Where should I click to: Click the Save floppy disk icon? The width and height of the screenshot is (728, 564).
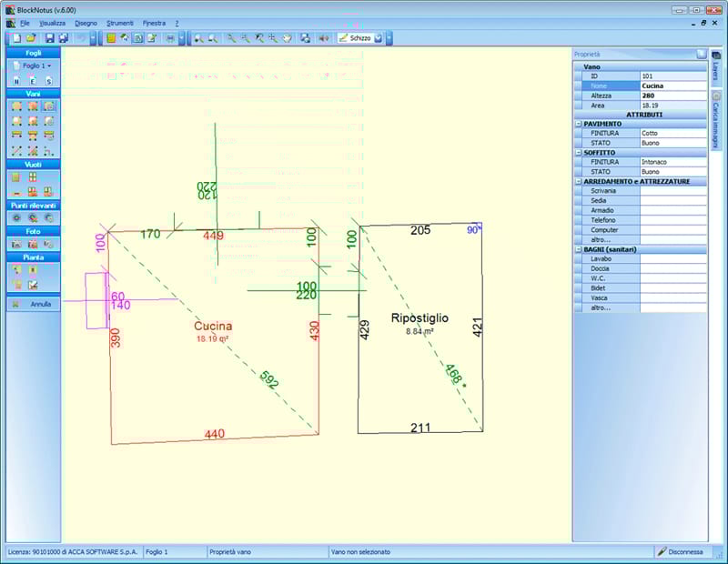50,38
